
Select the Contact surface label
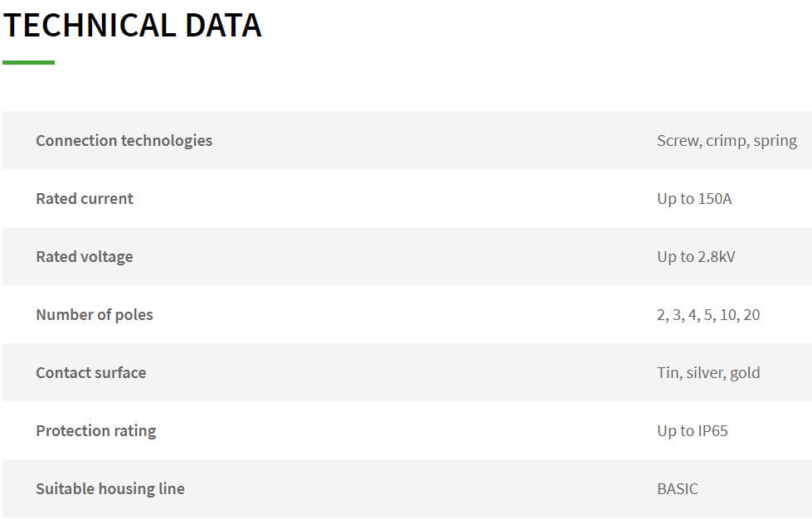click(x=90, y=372)
